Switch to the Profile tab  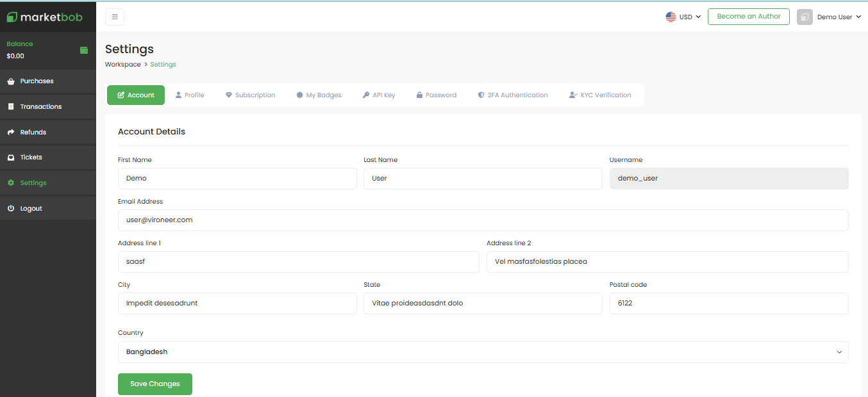pyautogui.click(x=190, y=95)
